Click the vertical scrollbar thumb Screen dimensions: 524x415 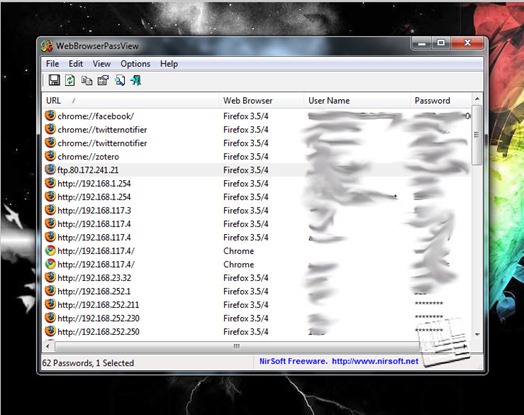pyautogui.click(x=477, y=135)
